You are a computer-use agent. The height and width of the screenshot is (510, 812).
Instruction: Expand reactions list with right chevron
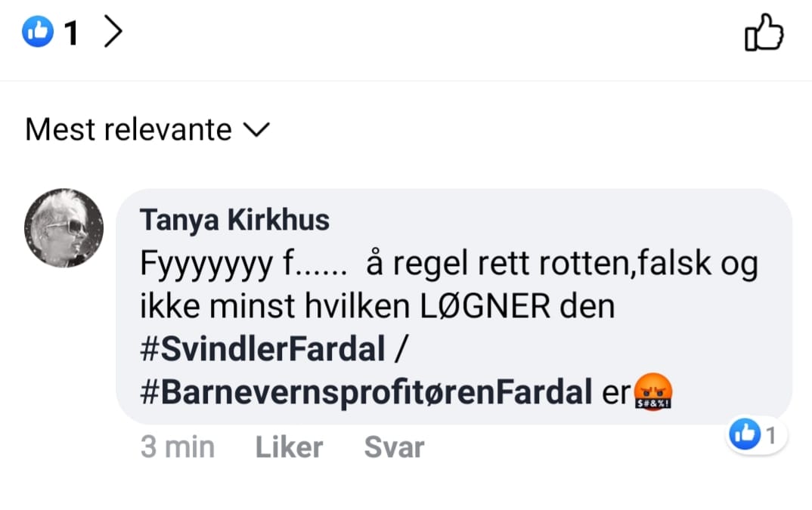tap(113, 31)
